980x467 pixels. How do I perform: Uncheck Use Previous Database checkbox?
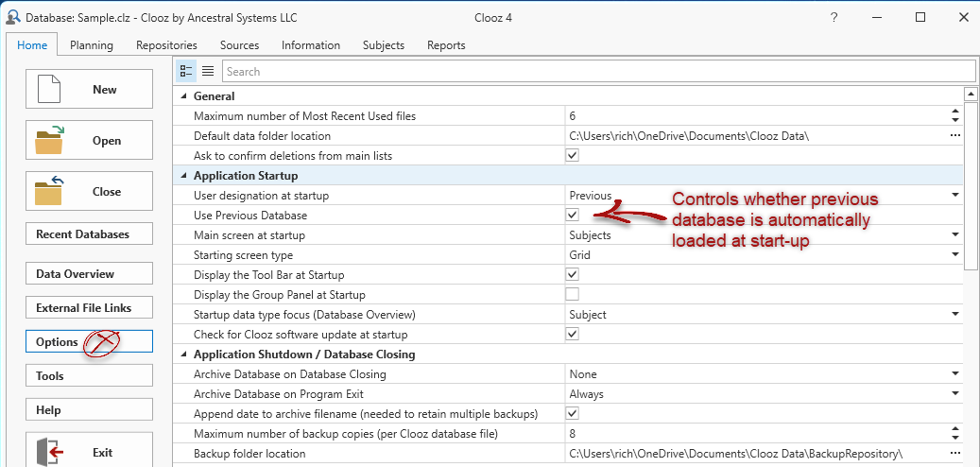coord(572,216)
